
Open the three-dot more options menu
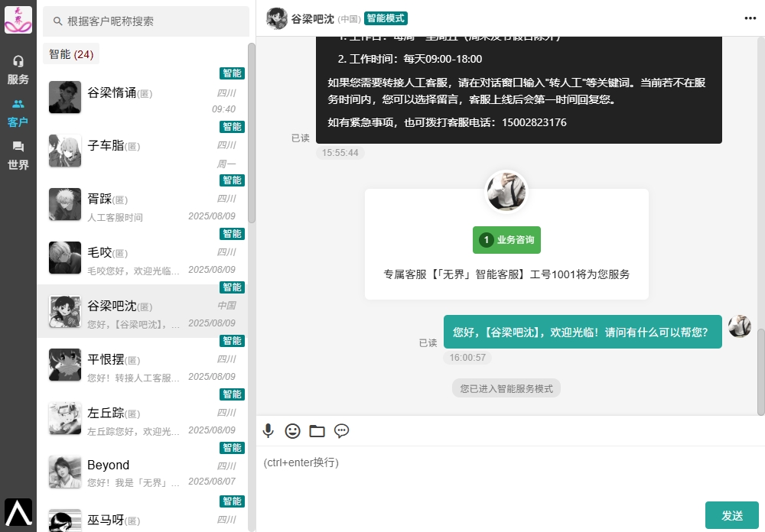click(750, 18)
